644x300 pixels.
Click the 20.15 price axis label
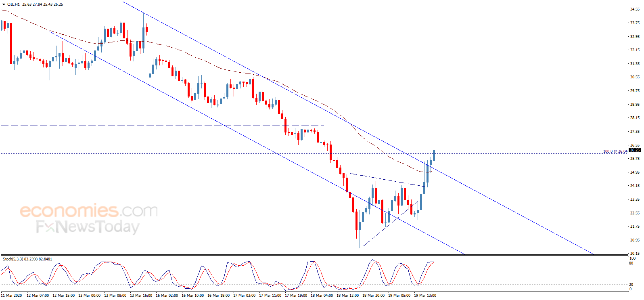(635, 254)
